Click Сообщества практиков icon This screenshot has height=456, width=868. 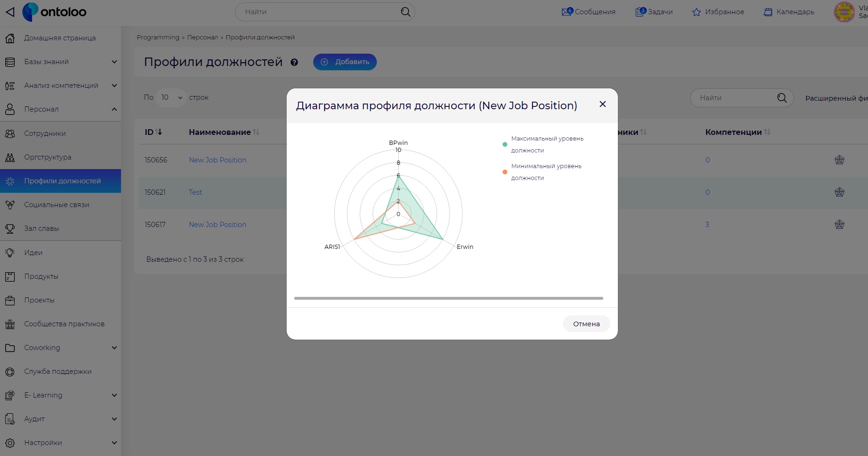[x=10, y=324]
